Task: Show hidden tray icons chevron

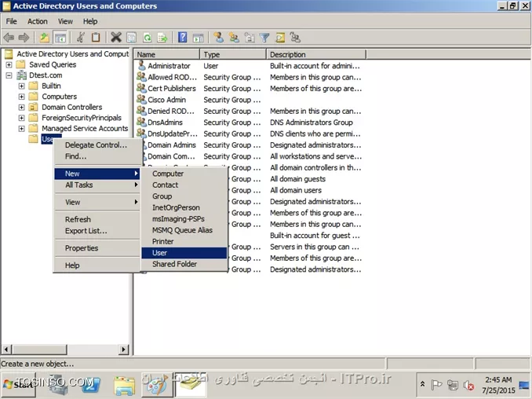Action: point(422,384)
